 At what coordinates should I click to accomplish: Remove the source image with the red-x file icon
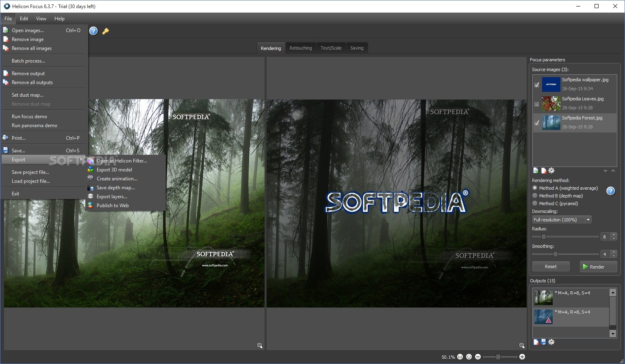point(544,171)
